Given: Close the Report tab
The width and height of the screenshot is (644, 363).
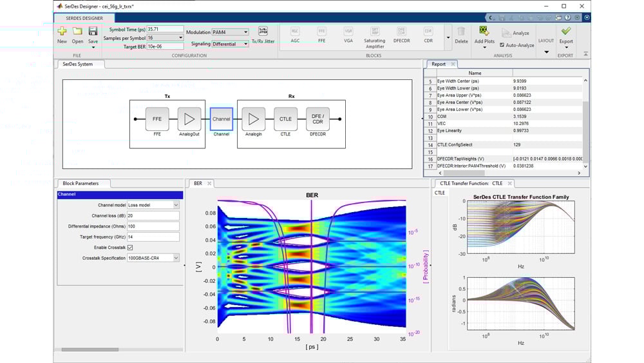Looking at the screenshot, I should click(453, 64).
